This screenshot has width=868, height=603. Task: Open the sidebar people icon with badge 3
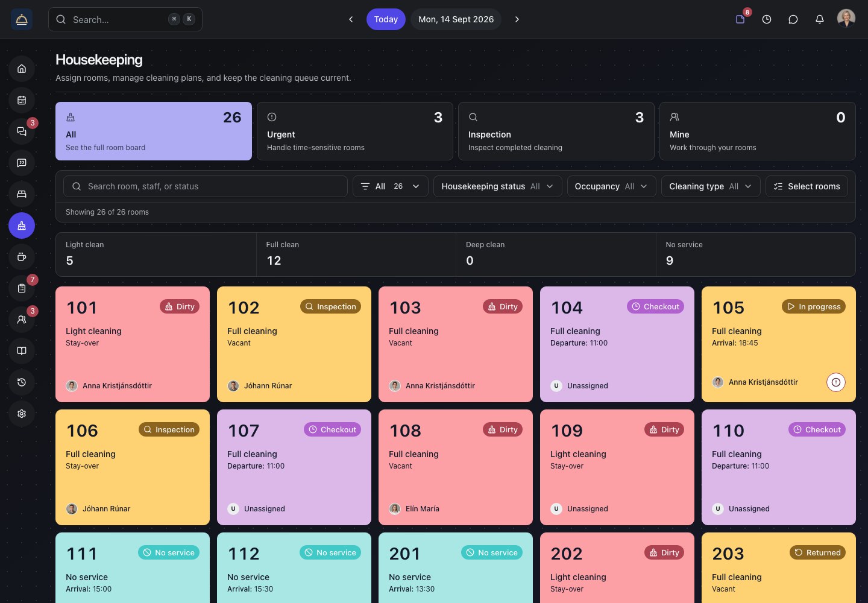(x=22, y=320)
